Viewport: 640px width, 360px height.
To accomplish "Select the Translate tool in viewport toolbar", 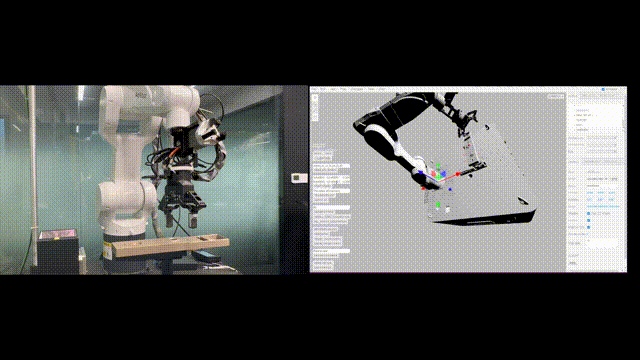I will coord(315,98).
